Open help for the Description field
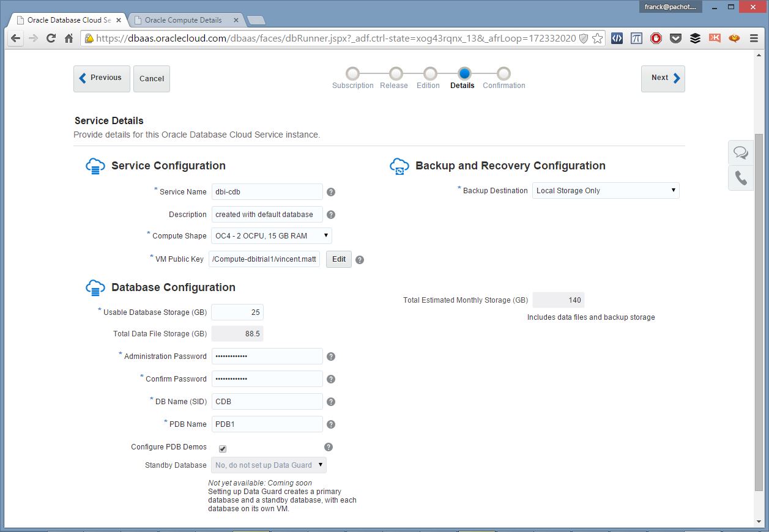 pyautogui.click(x=331, y=215)
